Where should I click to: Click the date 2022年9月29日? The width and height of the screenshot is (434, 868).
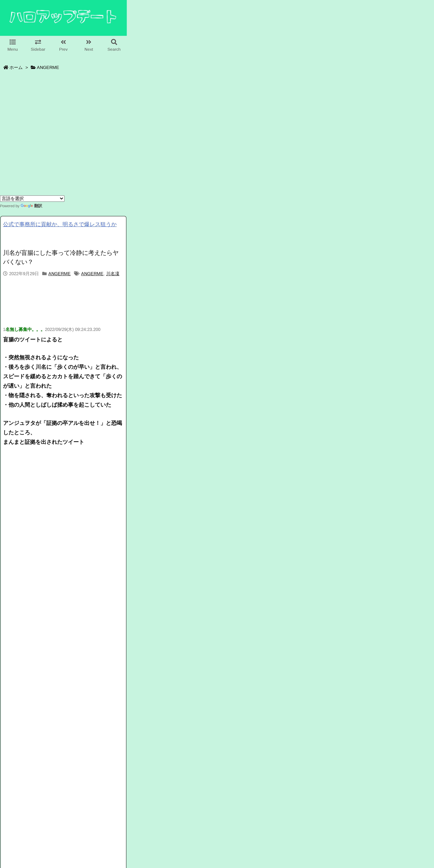[24, 274]
